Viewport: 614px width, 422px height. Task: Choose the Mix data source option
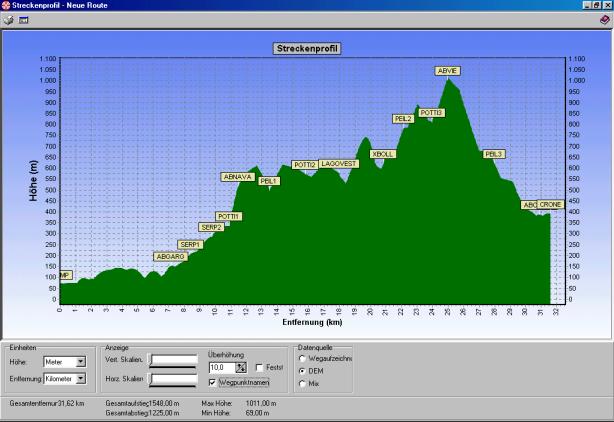click(x=303, y=383)
